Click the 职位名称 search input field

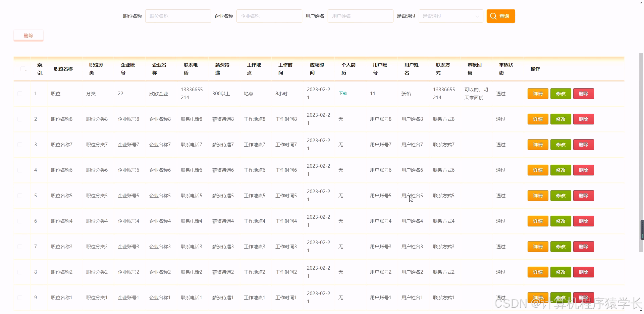tap(178, 16)
